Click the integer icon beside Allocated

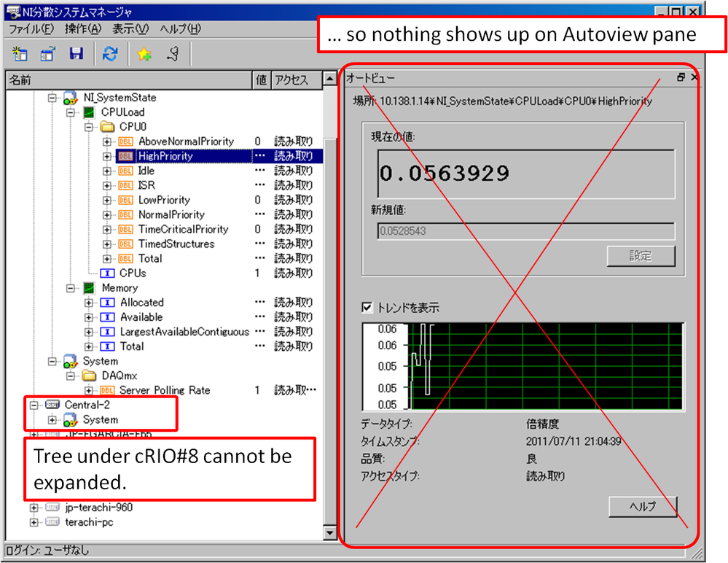click(x=107, y=303)
